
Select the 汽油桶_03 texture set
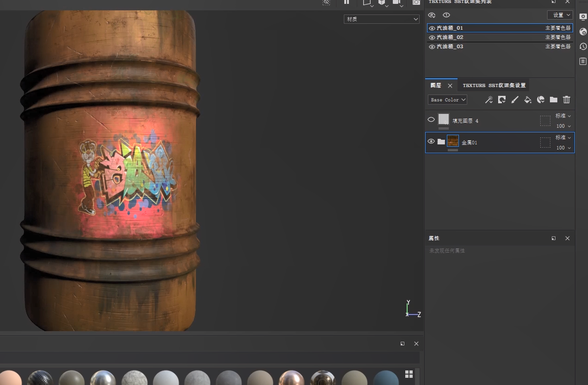tap(450, 46)
